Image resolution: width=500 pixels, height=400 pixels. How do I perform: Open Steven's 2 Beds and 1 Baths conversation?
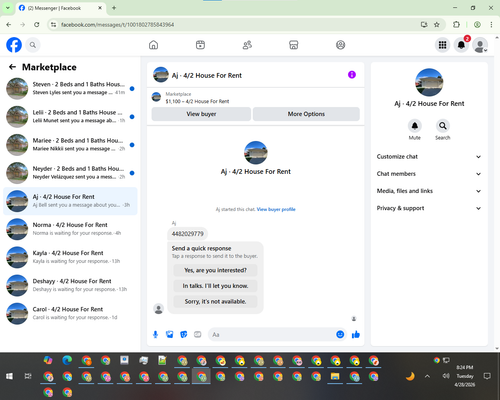tap(70, 88)
